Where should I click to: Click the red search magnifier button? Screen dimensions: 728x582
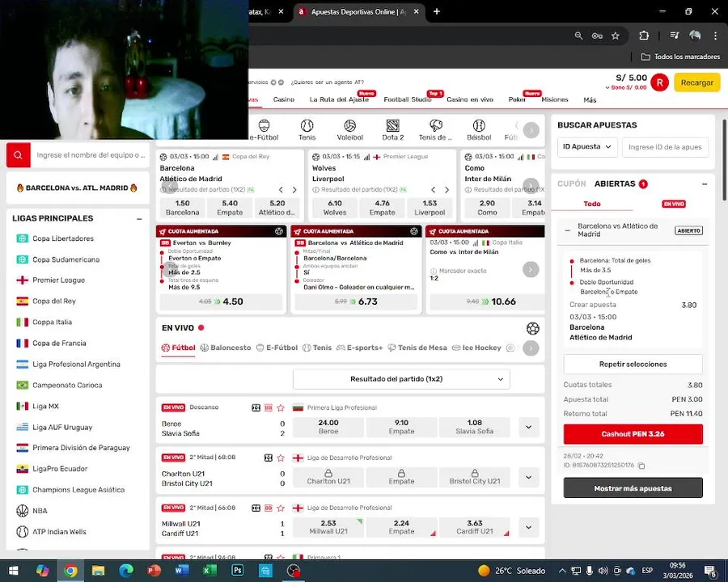(x=18, y=155)
